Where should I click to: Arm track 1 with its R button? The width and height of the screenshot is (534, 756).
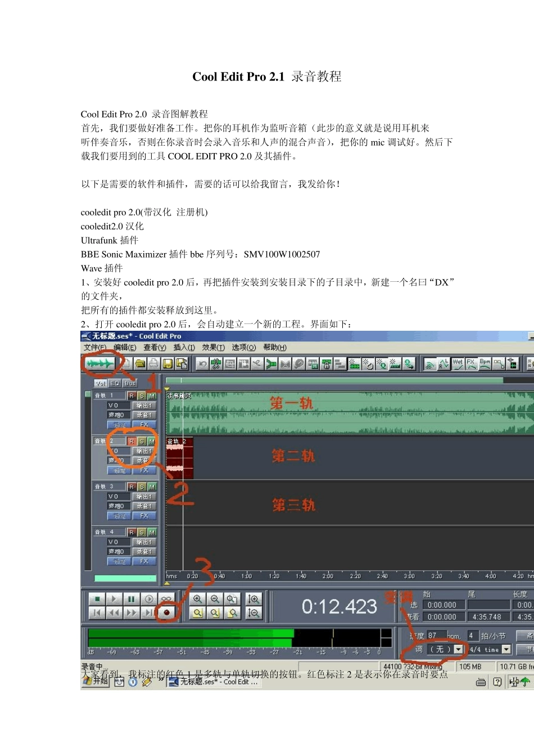click(132, 396)
